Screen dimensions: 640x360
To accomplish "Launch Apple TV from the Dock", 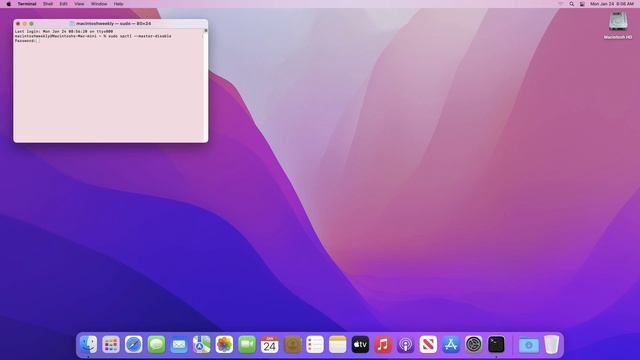I will (x=360, y=344).
